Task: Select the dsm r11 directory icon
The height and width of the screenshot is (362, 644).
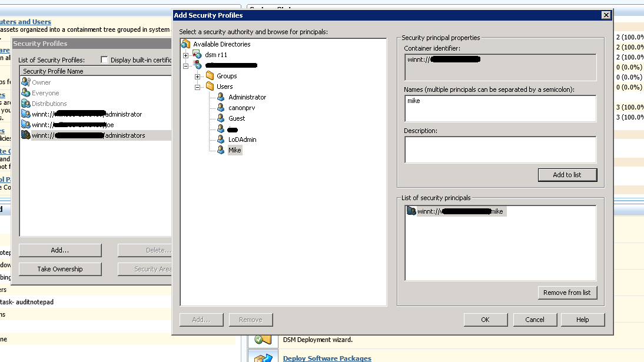Action: (x=198, y=55)
